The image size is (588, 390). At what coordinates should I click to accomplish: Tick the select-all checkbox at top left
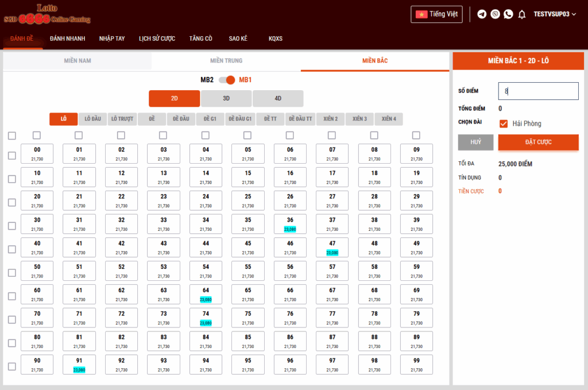(x=12, y=136)
